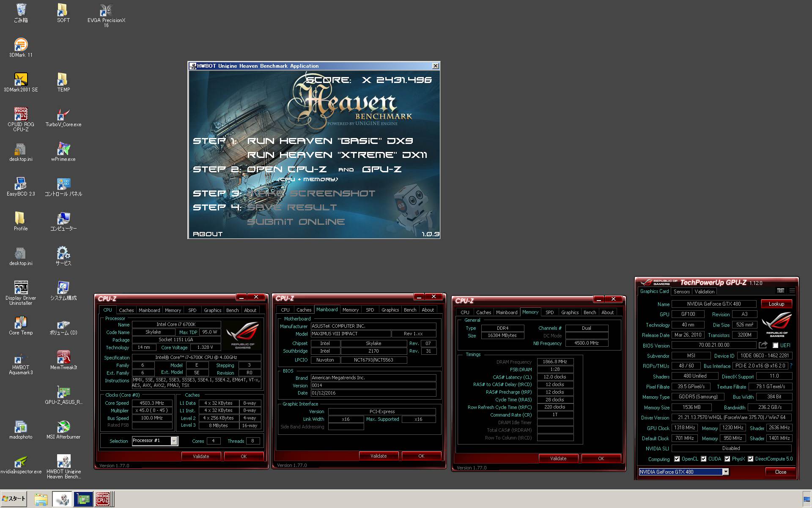
Task: Switch to Validation tab in GPU-Z
Action: (705, 291)
